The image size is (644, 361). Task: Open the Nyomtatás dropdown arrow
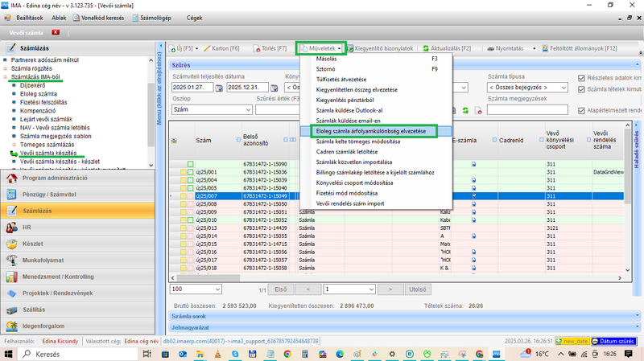pyautogui.click(x=534, y=48)
